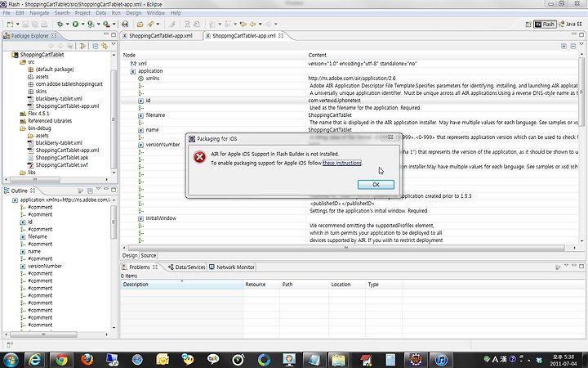Click OK in the Packaging for iOS dialog
The image size is (588, 368).
pos(376,184)
